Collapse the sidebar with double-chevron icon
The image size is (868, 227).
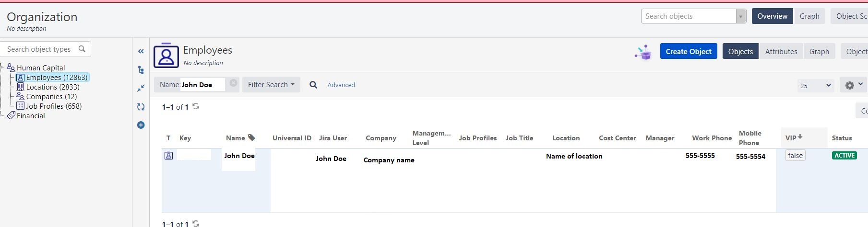[141, 51]
